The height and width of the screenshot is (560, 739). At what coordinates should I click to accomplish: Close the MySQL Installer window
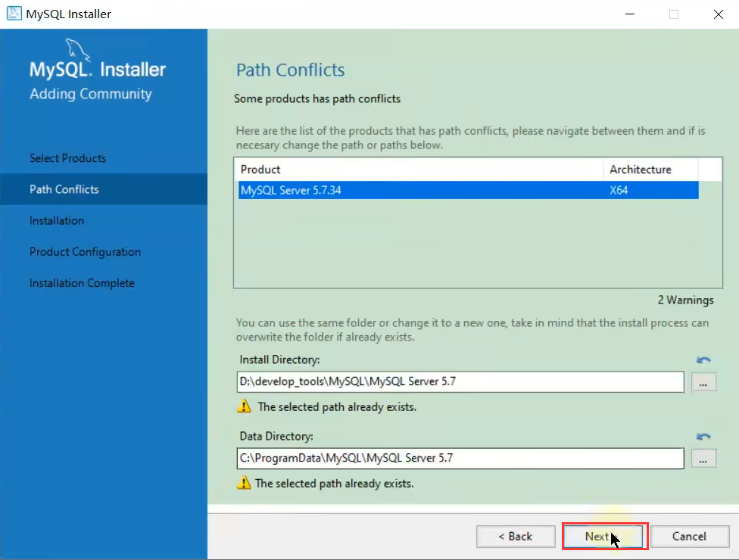pos(718,14)
